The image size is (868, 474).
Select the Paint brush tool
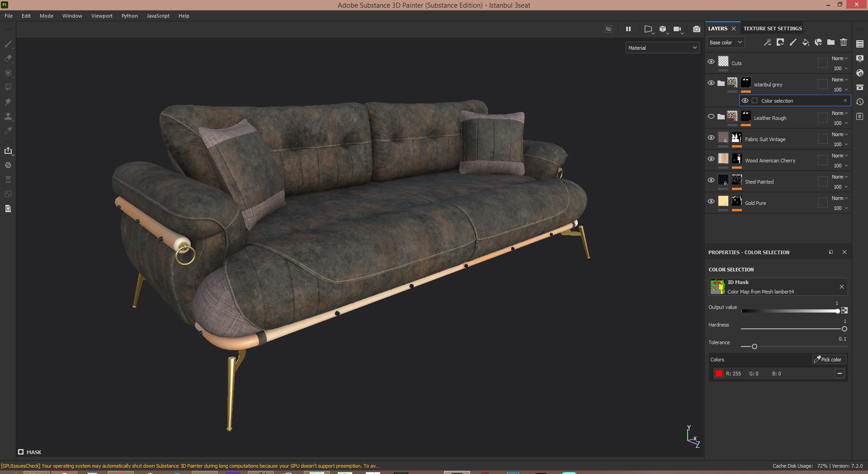(8, 44)
